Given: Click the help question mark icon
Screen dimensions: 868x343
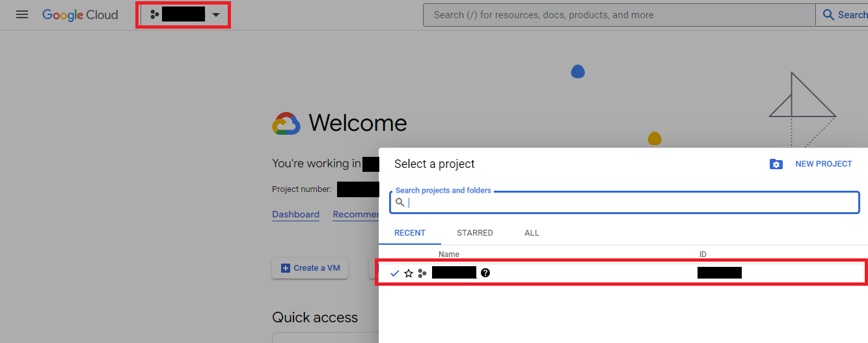Looking at the screenshot, I should (485, 273).
